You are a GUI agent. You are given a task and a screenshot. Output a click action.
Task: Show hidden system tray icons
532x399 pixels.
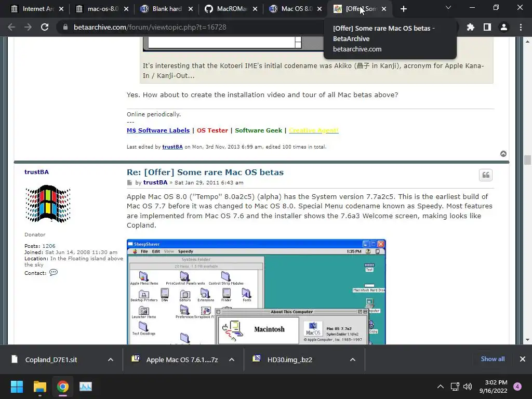(x=441, y=387)
